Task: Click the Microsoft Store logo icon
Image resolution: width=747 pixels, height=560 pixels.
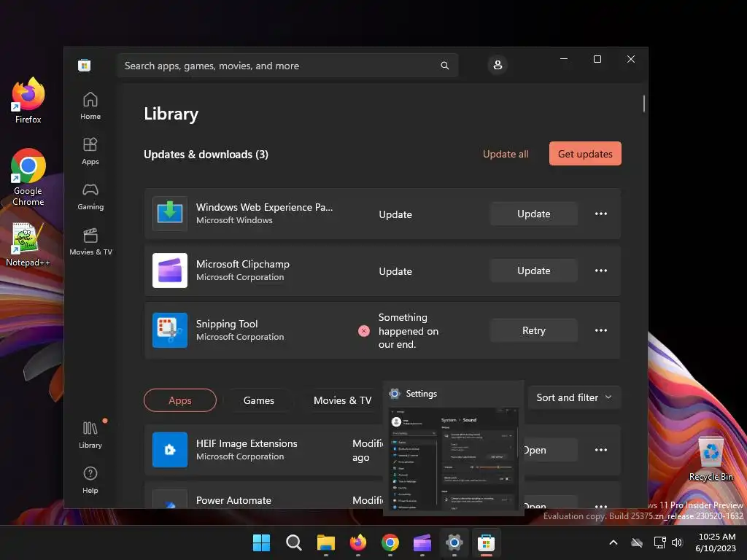Action: click(x=85, y=65)
